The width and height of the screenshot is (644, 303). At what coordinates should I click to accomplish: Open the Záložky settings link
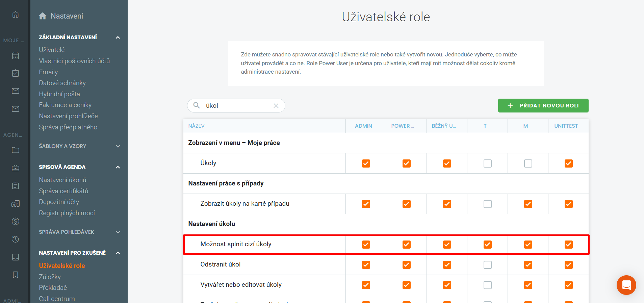50,277
